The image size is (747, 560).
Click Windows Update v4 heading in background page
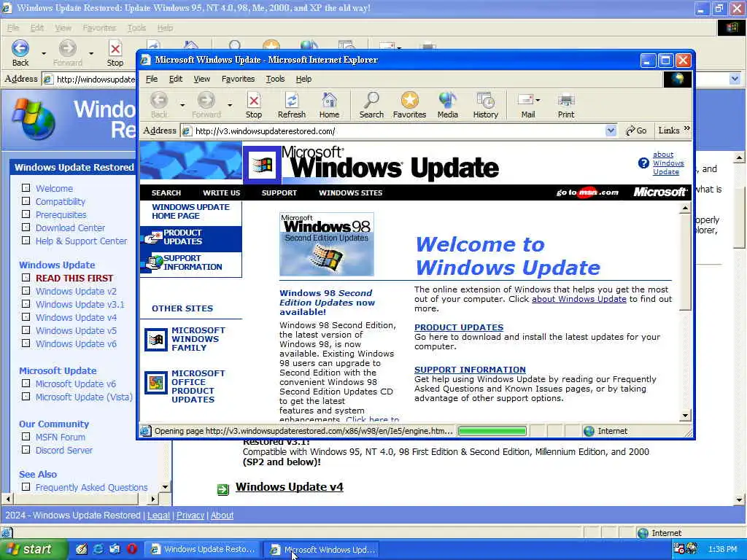289,487
